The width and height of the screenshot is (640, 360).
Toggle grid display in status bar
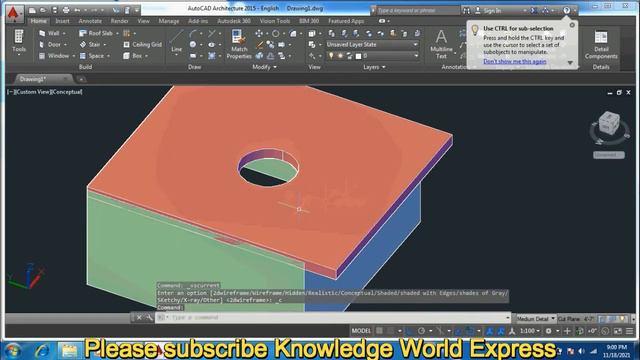[379, 331]
